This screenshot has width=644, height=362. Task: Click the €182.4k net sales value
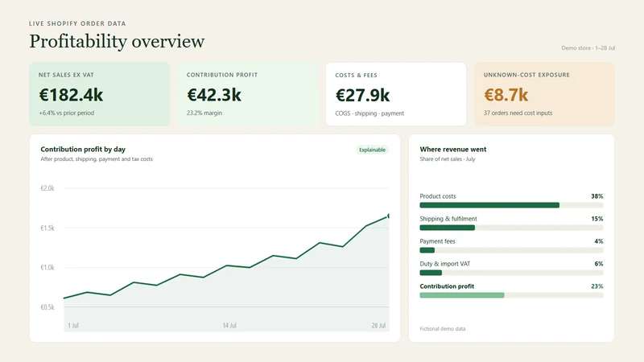tap(71, 95)
